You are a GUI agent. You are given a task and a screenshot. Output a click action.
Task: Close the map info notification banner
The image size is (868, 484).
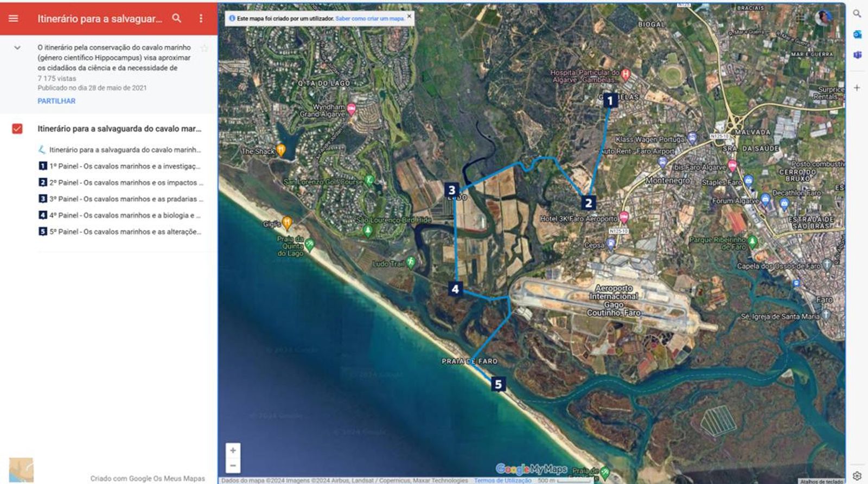(x=410, y=16)
